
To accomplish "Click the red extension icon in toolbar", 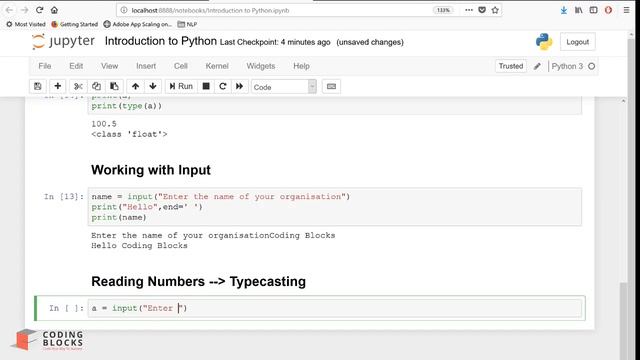I will [608, 10].
